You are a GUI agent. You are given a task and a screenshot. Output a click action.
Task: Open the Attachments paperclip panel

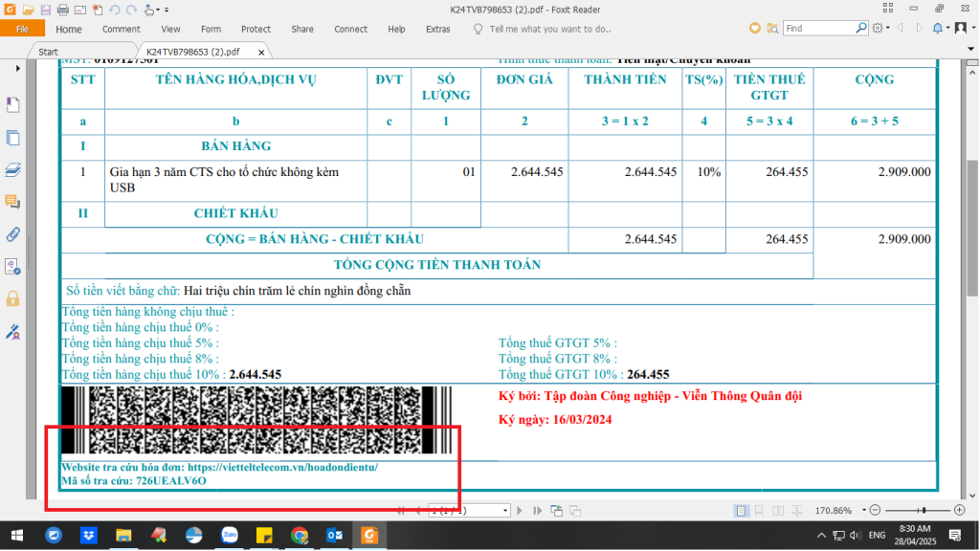click(12, 234)
